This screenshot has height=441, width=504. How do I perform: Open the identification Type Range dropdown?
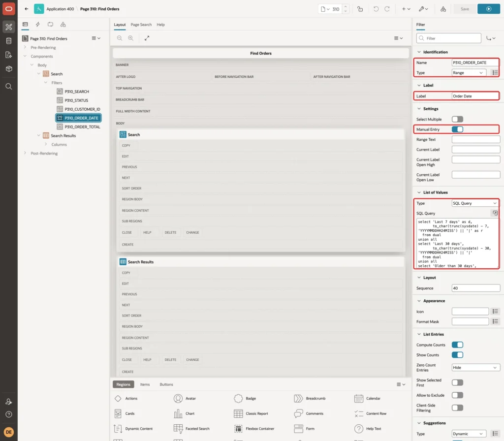pyautogui.click(x=469, y=73)
